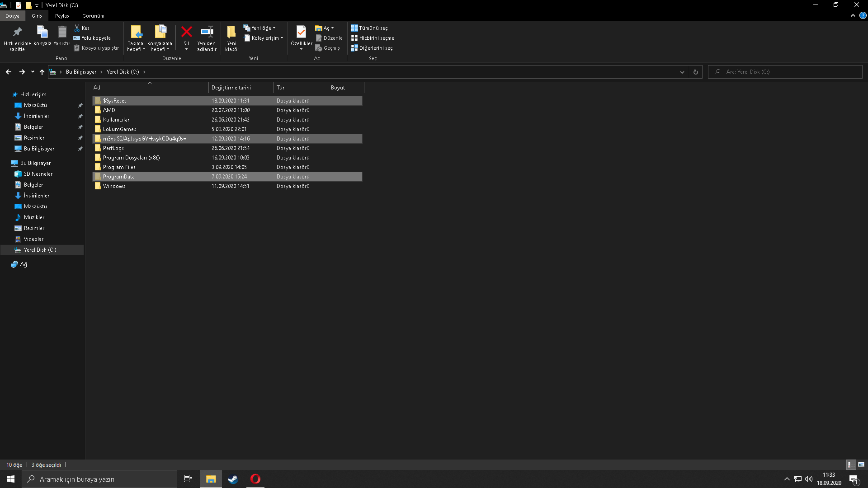Open the Görünüm ribbon tab

[x=93, y=16]
